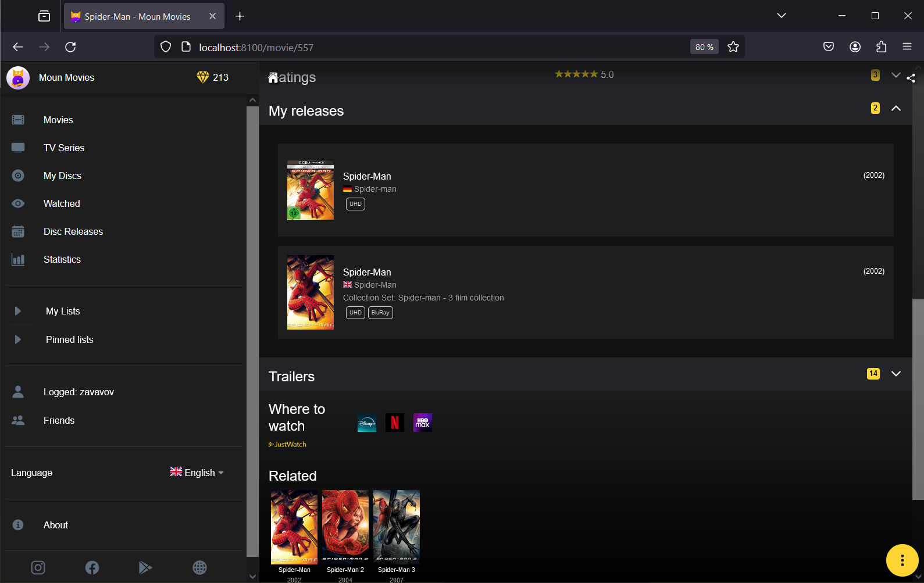The width and height of the screenshot is (924, 583).
Task: Click the share icon at top right
Action: coord(911,78)
